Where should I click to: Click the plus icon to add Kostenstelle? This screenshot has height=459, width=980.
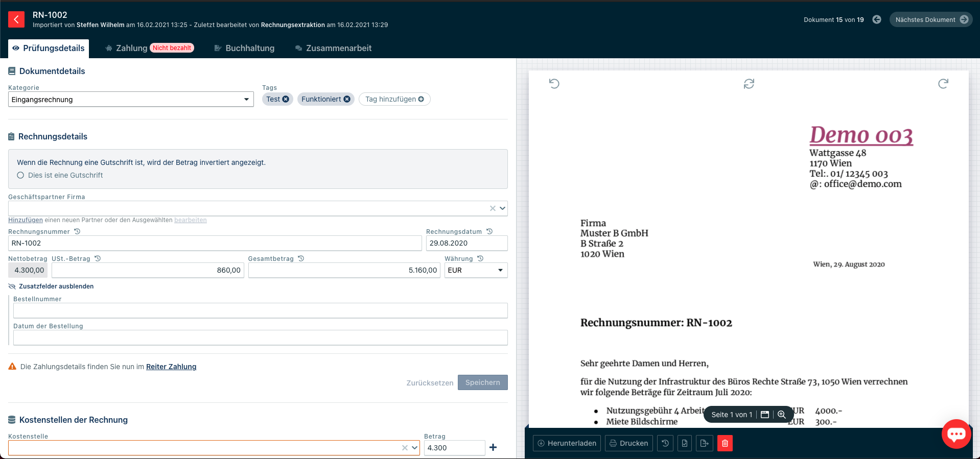point(493,447)
